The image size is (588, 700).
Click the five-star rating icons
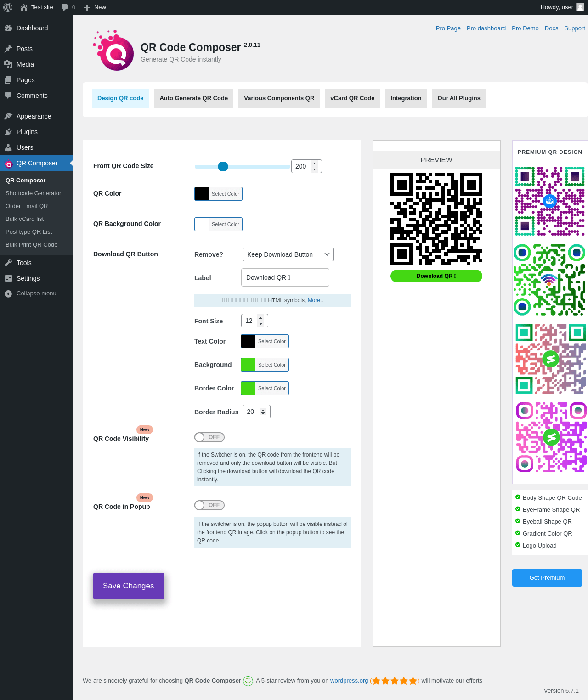395,681
